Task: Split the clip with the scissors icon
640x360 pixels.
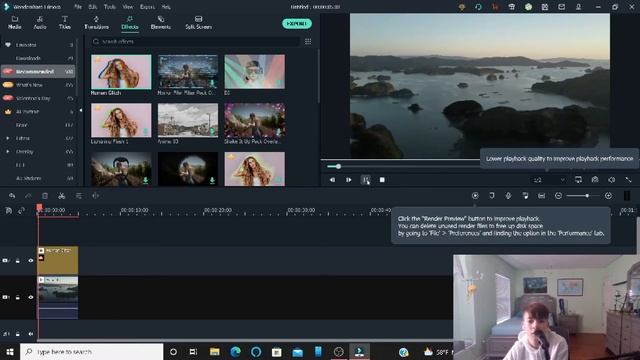Action: (x=62, y=196)
